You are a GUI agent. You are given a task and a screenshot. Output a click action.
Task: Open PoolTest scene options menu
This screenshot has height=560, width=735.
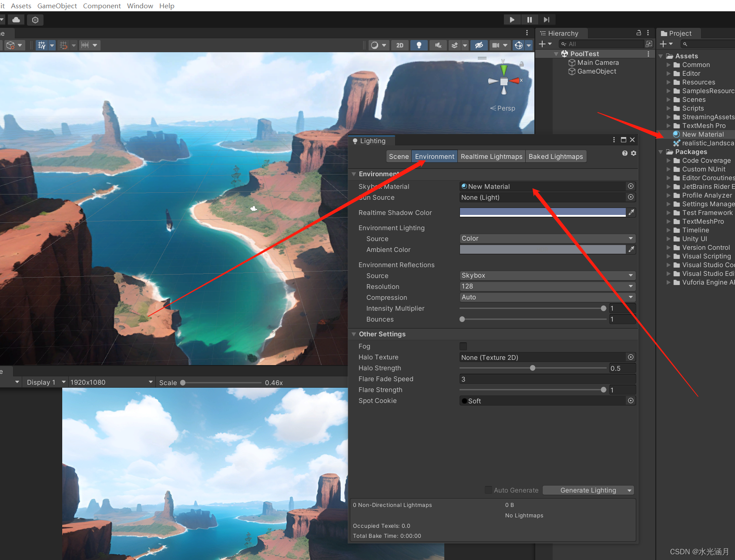point(648,54)
